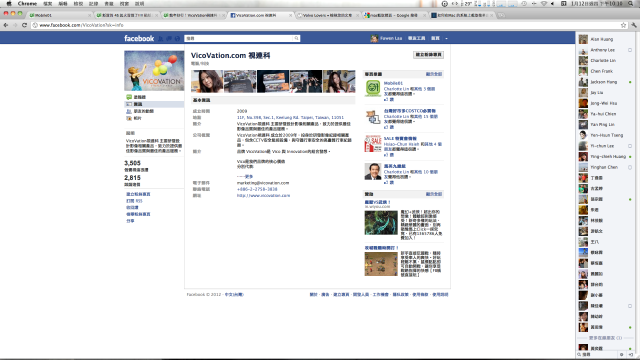
Task: Select the Info item in the left page menu
Action: tap(154, 104)
